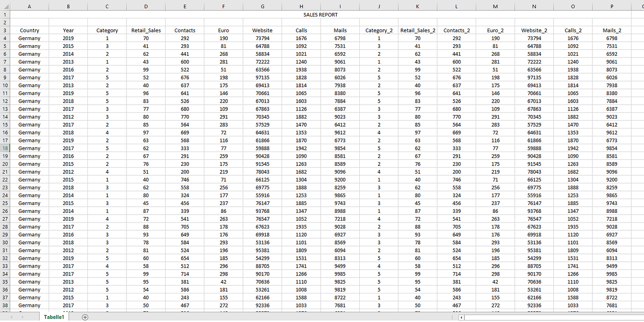Viewport: 644px width, 322px height.
Task: Select column J header
Action: coord(379,7)
